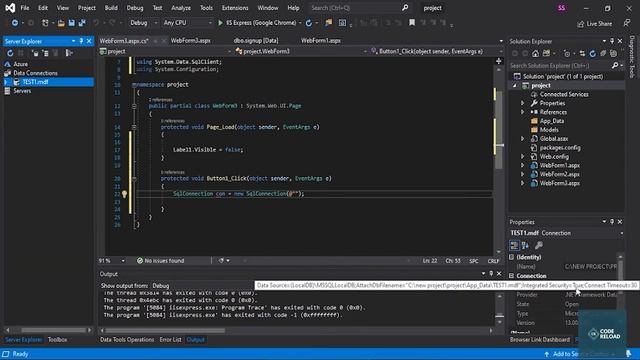Click the search magnifier in the title bar
The width and height of the screenshot is (640, 360).
(404, 8)
